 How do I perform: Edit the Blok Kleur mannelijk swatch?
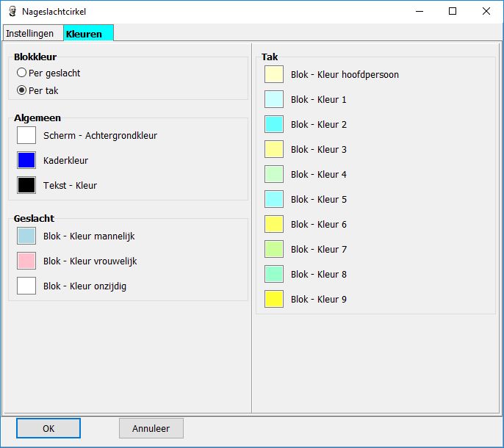26,236
